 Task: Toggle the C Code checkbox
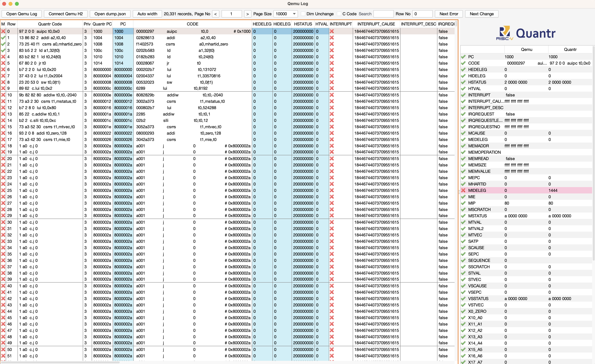pyautogui.click(x=339, y=14)
